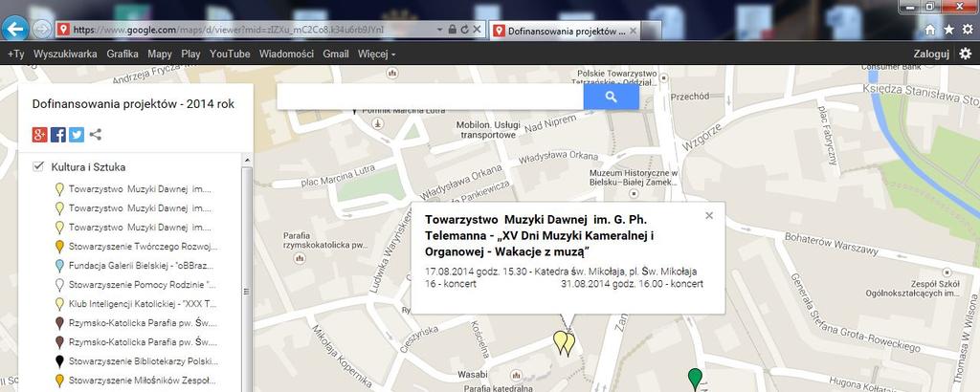Click the layer list scrollbar up arrow

(247, 161)
